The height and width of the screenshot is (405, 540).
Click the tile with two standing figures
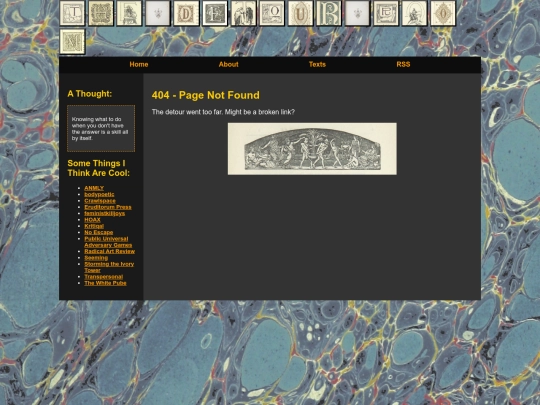(243, 13)
